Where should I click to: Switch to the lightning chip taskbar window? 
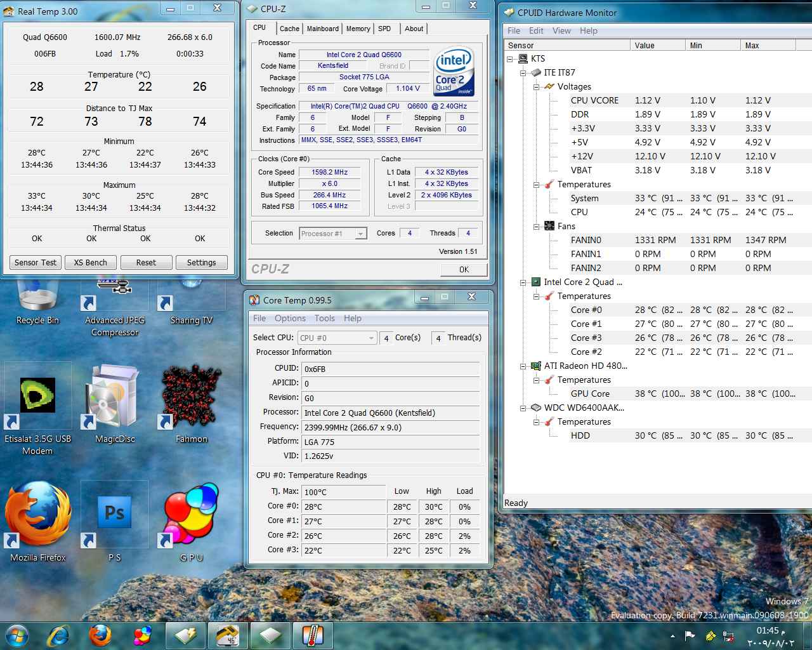186,635
